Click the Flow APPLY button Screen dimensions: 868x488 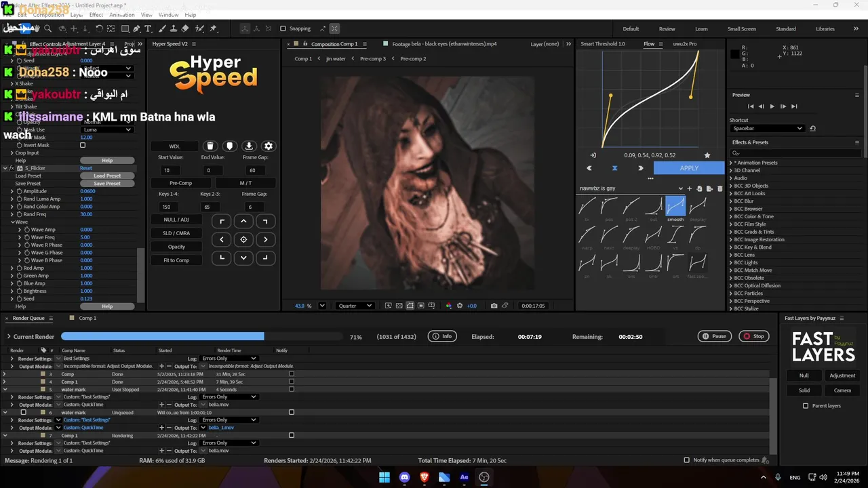689,168
